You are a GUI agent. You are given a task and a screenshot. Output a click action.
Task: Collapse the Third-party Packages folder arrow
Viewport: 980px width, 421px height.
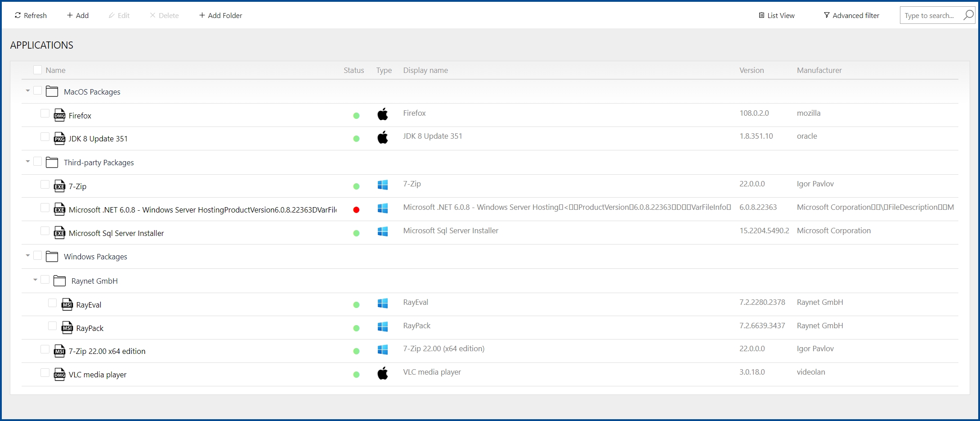(x=28, y=161)
